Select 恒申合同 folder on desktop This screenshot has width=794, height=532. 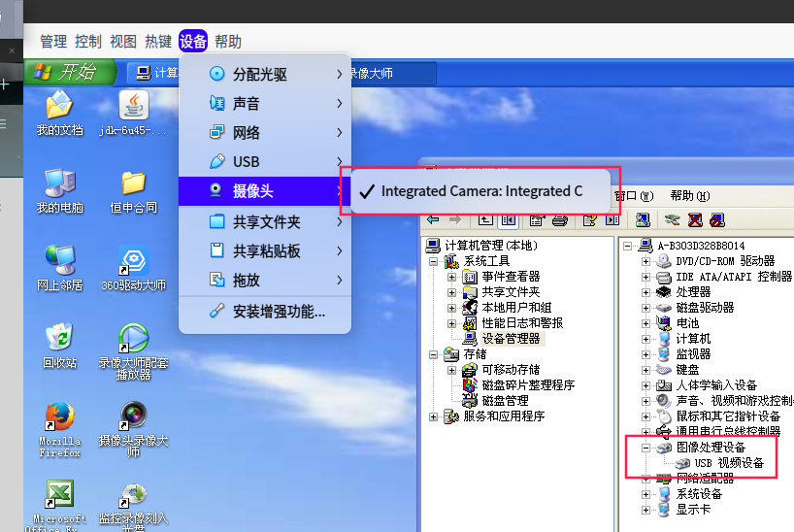click(x=133, y=191)
